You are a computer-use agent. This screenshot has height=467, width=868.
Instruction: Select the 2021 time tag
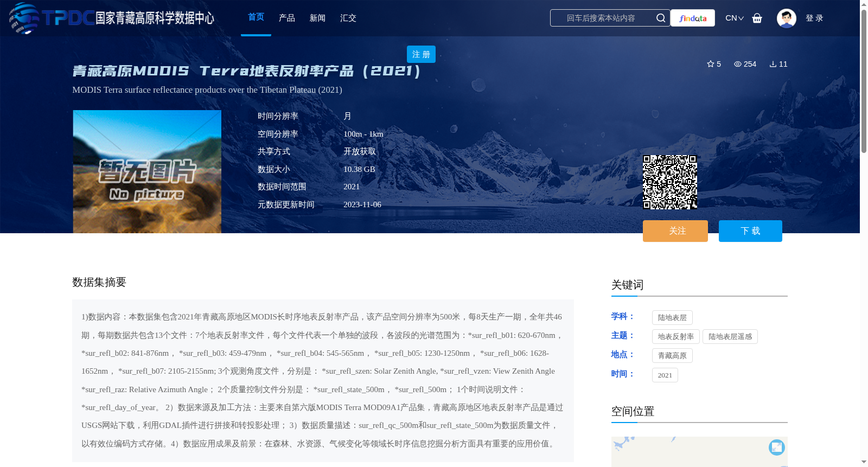coord(665,375)
